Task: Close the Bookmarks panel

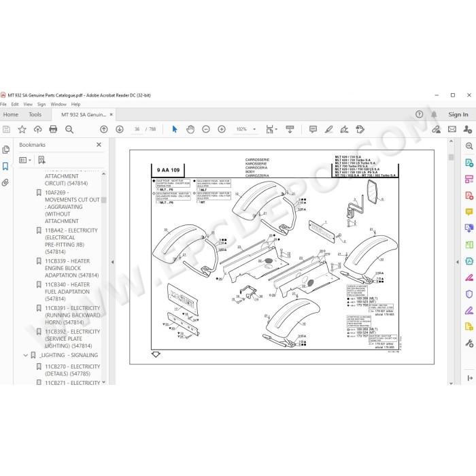Action: 99,144
